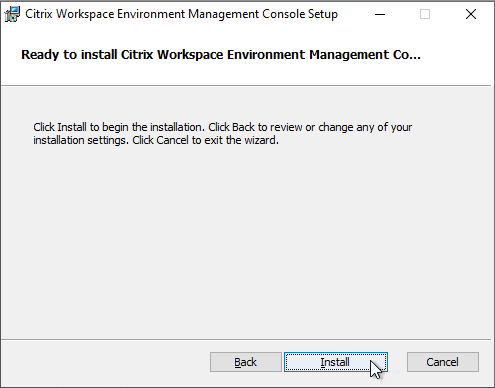495x388 pixels.
Task: Click the 'Click Cancel to exit the wizard' sentence
Action: tap(205, 140)
